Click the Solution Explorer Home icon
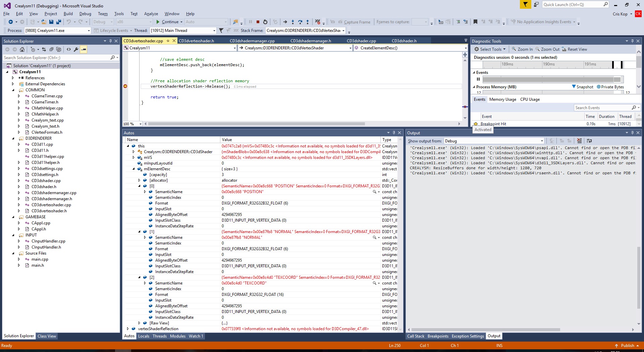The width and height of the screenshot is (644, 352). tap(22, 49)
